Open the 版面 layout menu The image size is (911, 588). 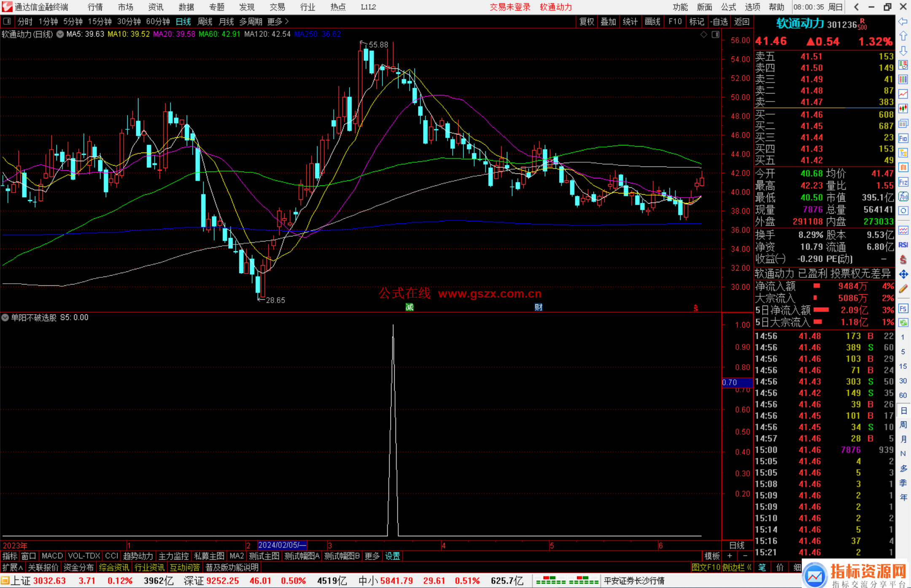click(704, 7)
